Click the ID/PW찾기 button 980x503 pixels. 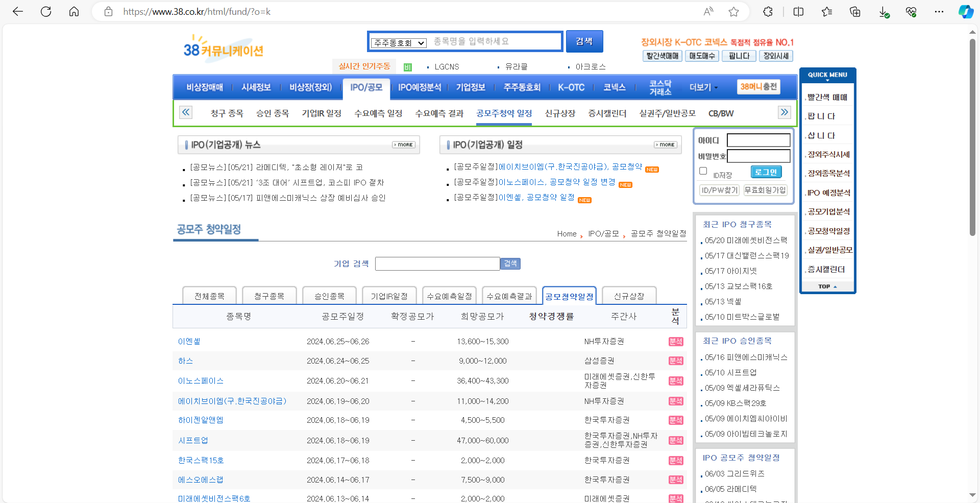pyautogui.click(x=719, y=190)
